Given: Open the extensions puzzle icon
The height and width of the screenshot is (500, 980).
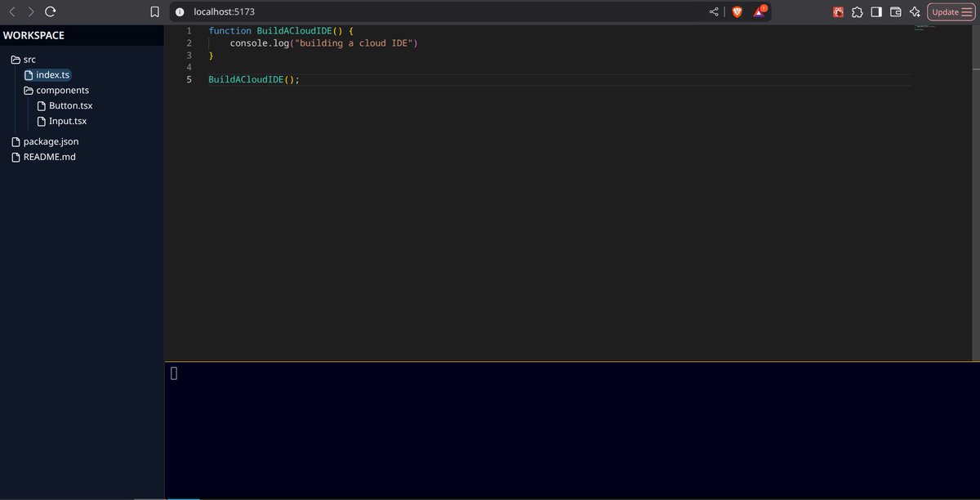Looking at the screenshot, I should (x=857, y=12).
